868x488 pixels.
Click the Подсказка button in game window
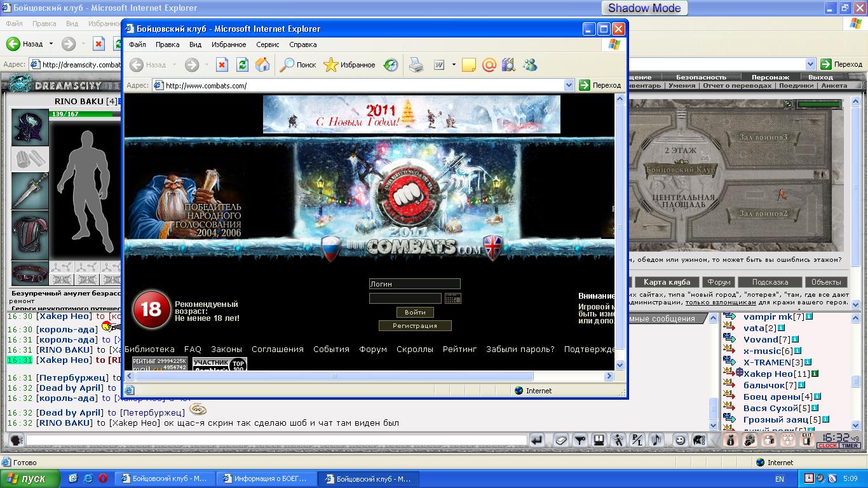770,282
